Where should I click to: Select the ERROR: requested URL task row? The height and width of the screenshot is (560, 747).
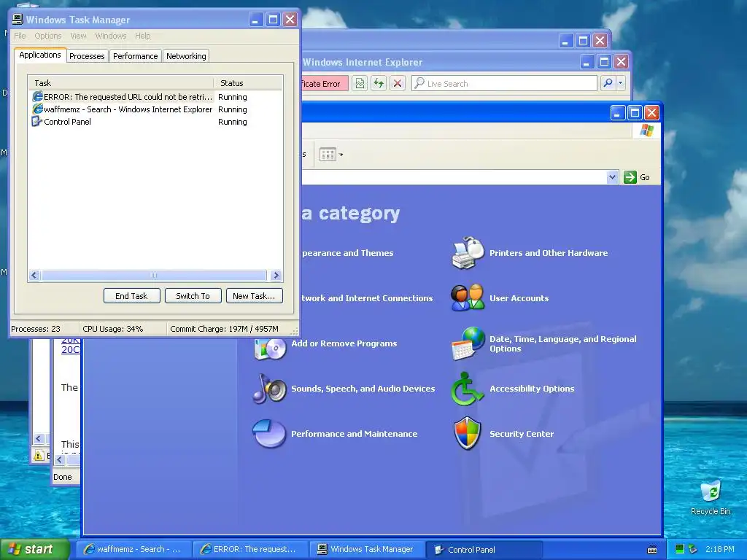(x=155, y=97)
